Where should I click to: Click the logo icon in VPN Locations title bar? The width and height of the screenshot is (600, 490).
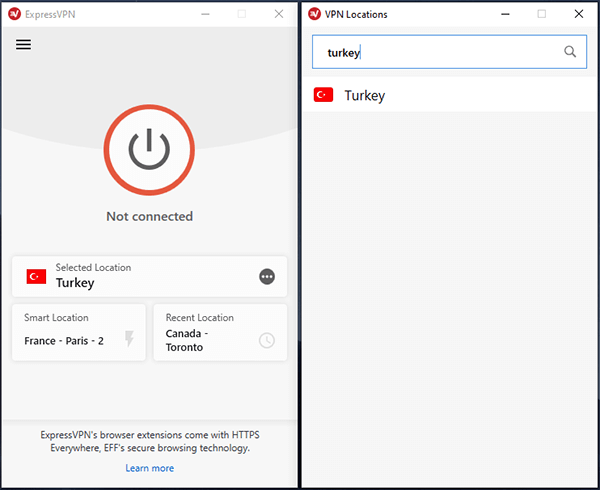[315, 14]
